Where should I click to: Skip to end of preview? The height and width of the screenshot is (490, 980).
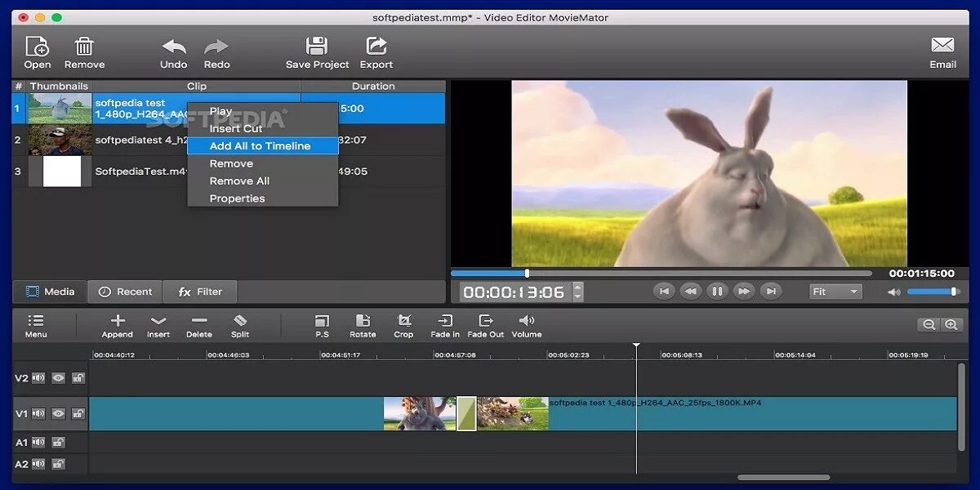tap(770, 291)
